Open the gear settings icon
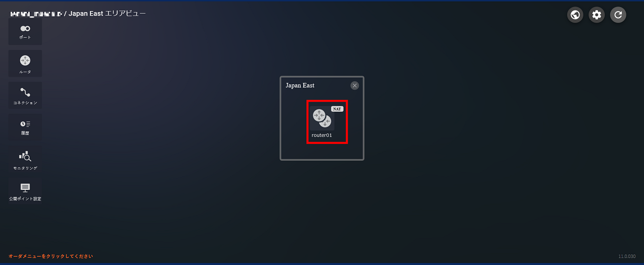The image size is (644, 265). [x=597, y=15]
